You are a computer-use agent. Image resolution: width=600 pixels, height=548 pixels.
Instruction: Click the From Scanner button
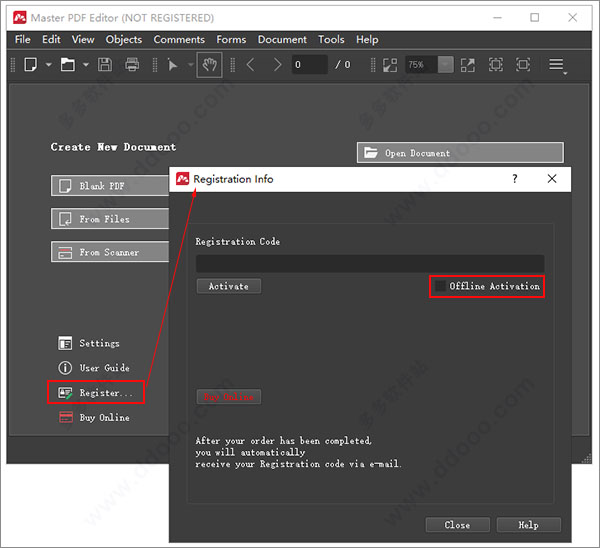click(110, 252)
